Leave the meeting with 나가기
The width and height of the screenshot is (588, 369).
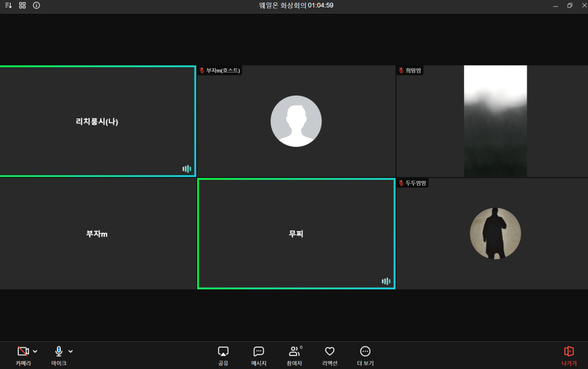(569, 355)
